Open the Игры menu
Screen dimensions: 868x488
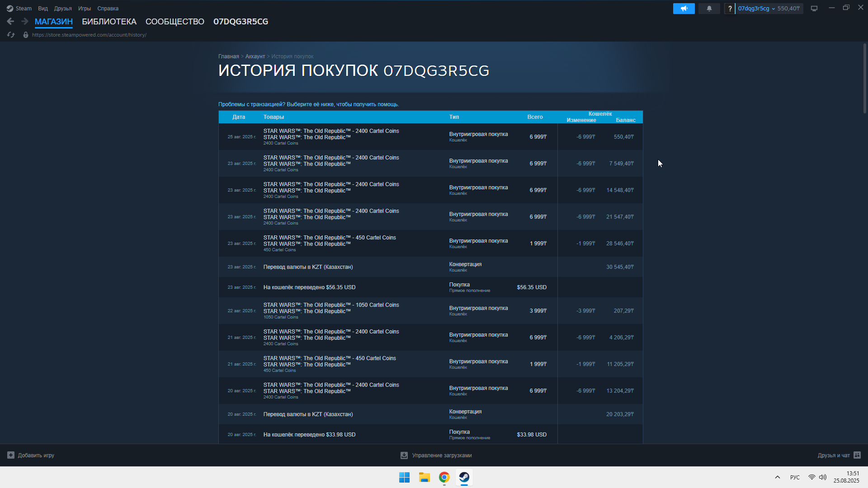point(85,9)
